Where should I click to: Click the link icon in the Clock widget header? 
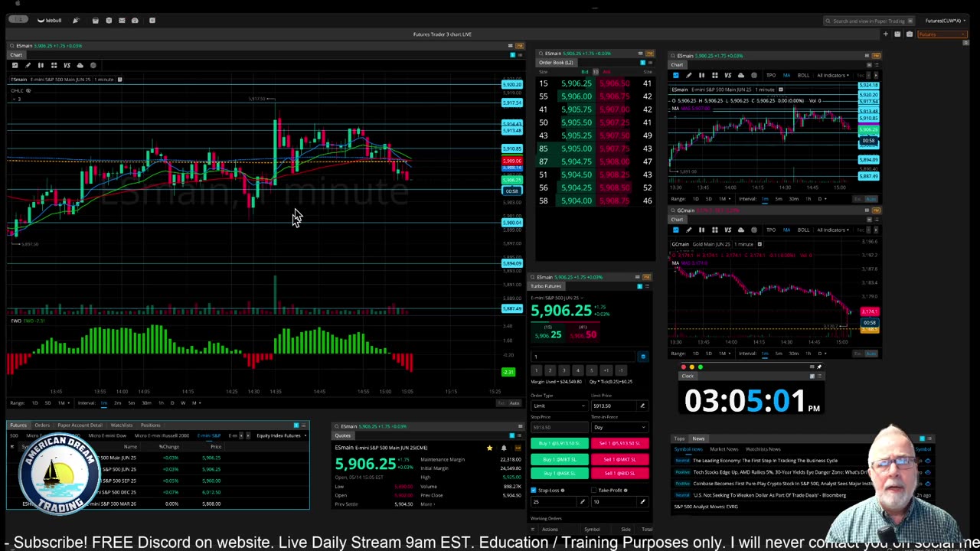coord(812,376)
